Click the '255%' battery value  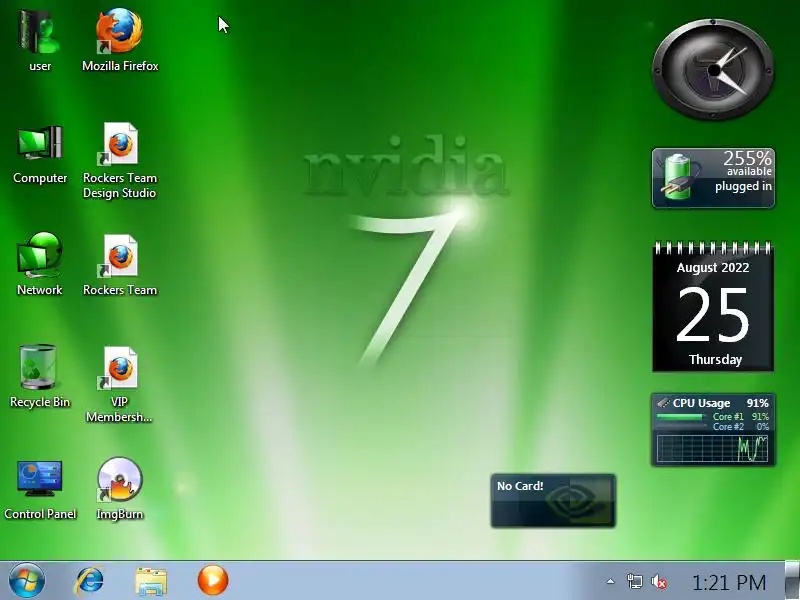click(x=747, y=158)
